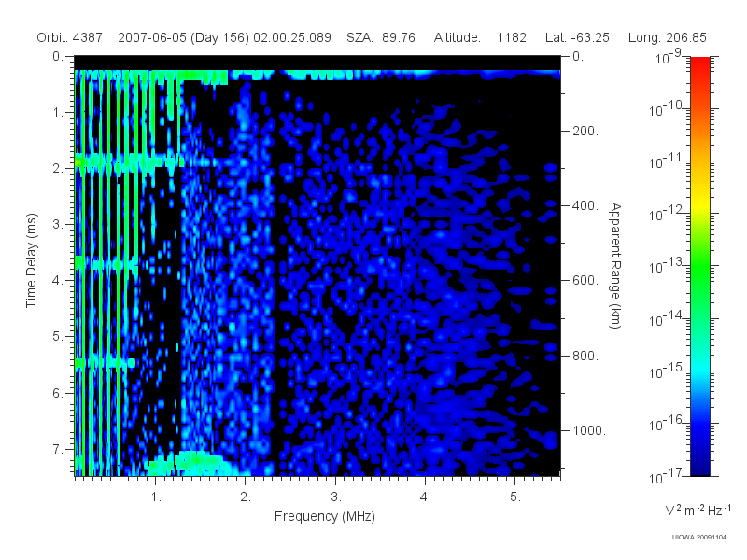Click the '200.' apparent range tick label
Image resolution: width=747 pixels, height=560 pixels.
coord(585,131)
